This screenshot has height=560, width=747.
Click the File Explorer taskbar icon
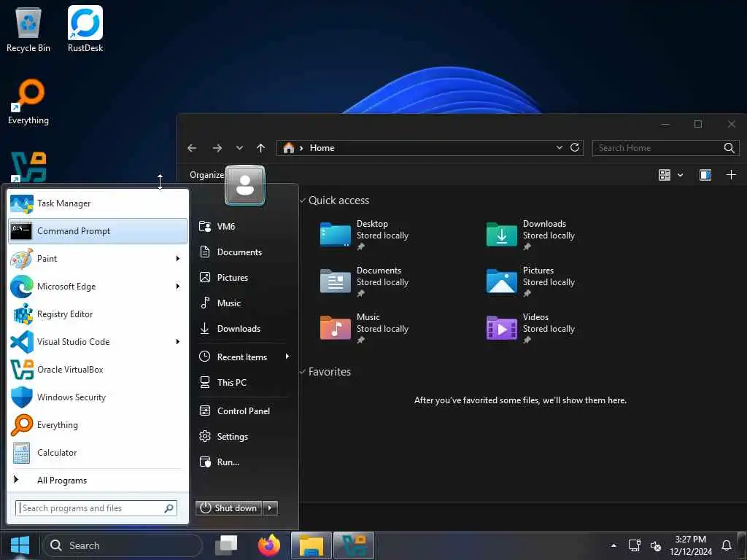pos(311,545)
